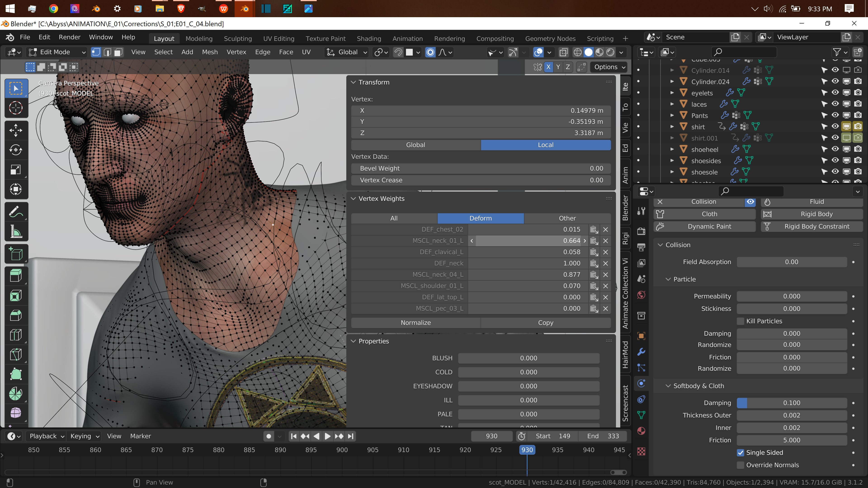Select the Add Cube tool

[x=16, y=254]
